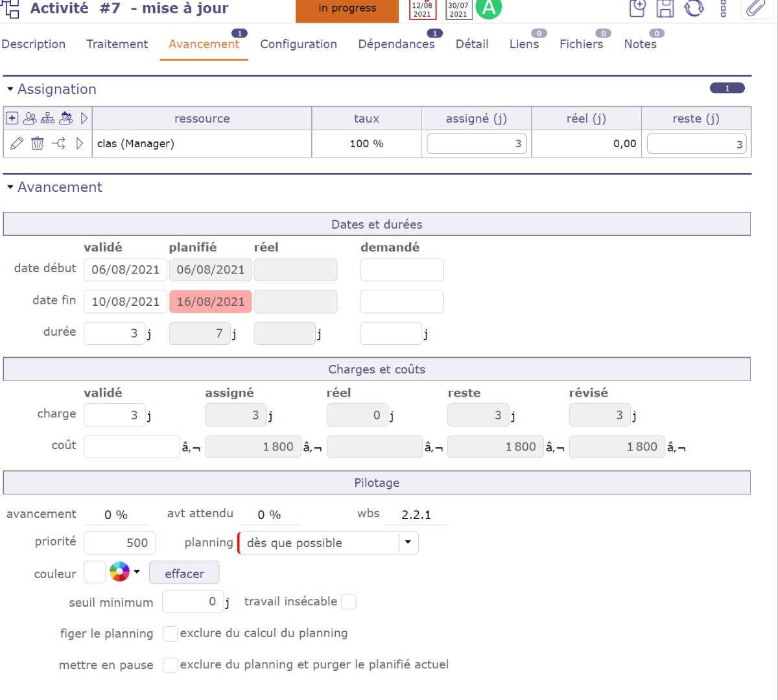The width and height of the screenshot is (778, 700).
Task: Click the split arrows icon for clas assignment
Action: coord(58,143)
